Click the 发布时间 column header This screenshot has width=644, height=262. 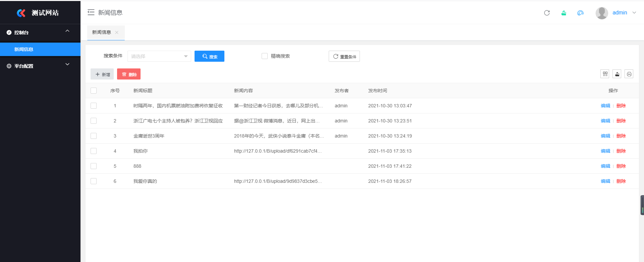pyautogui.click(x=378, y=91)
